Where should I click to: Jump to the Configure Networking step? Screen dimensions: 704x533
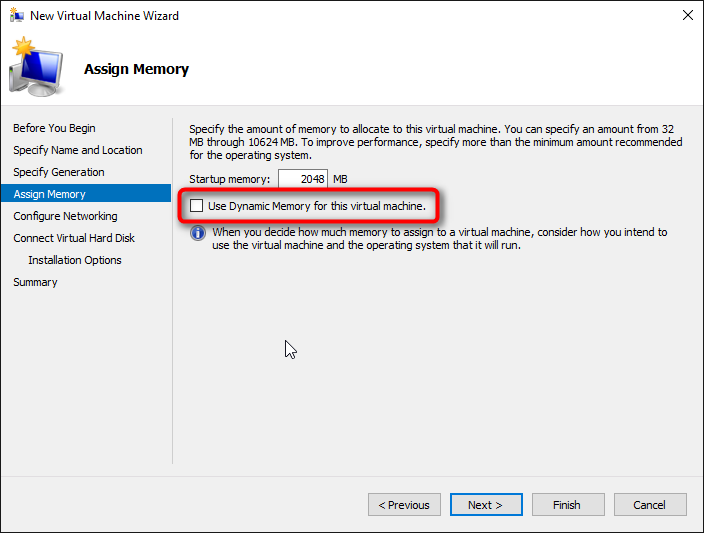[66, 216]
